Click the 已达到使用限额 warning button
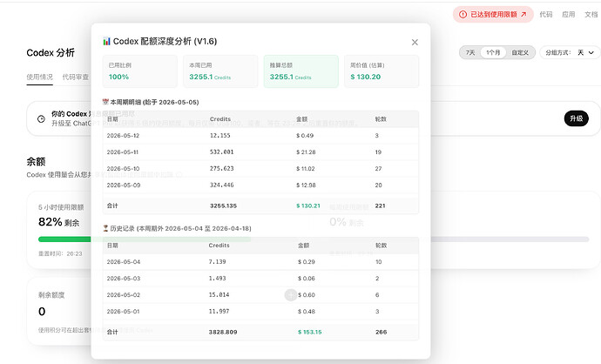This screenshot has height=364, width=601. (x=493, y=15)
